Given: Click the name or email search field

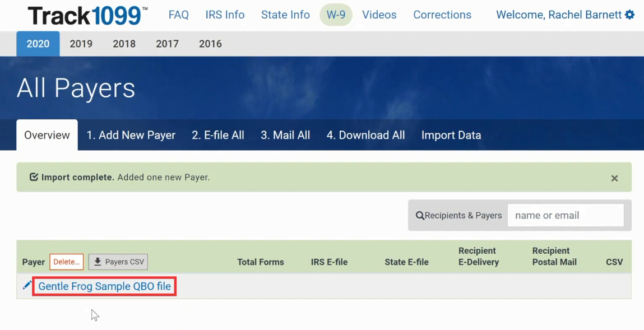Looking at the screenshot, I should coord(566,215).
